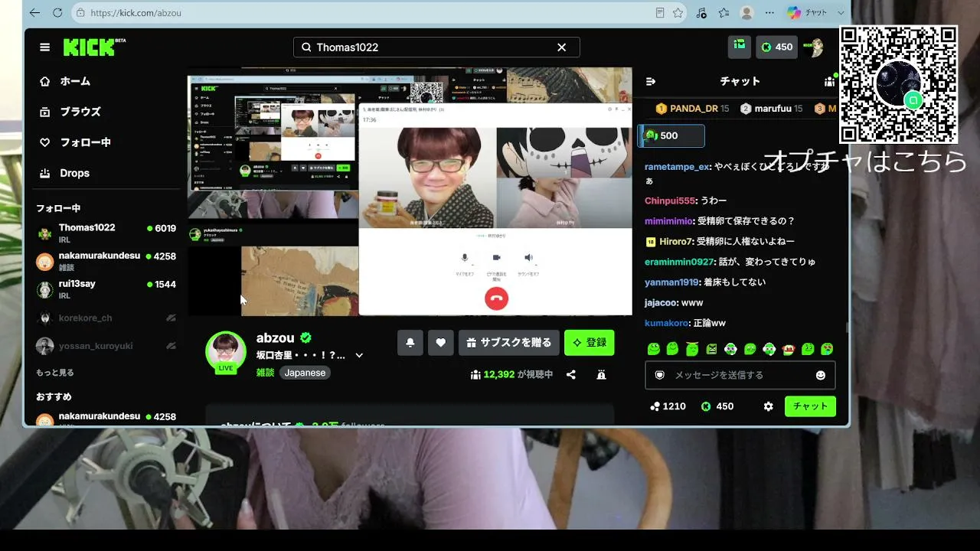This screenshot has width=980, height=551.
Task: Open recommended nakamurakundesu under おすすめ
Action: coord(106,417)
